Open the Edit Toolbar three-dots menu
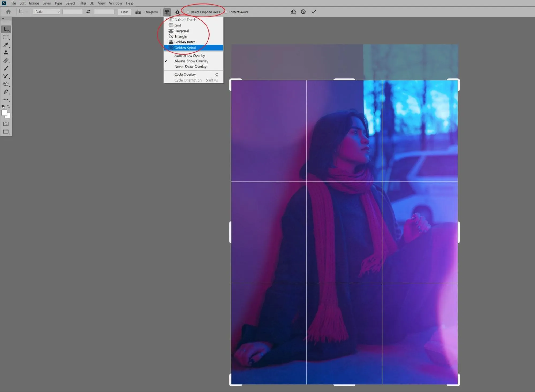535x392 pixels. 6,99
